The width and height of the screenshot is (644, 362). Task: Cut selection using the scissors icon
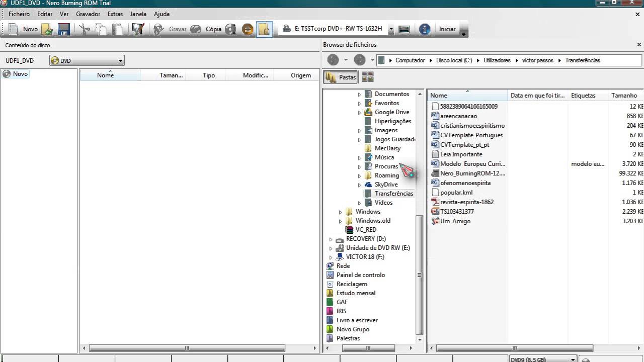pyautogui.click(x=85, y=29)
